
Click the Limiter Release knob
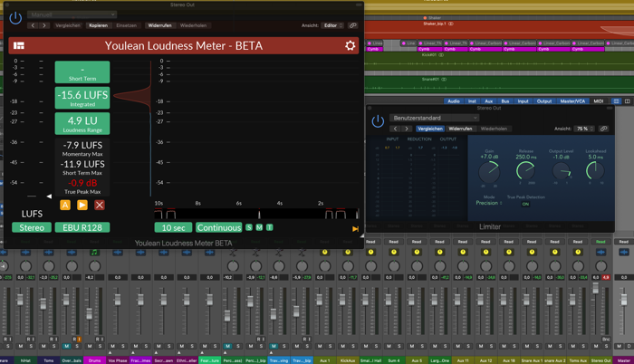pos(525,170)
